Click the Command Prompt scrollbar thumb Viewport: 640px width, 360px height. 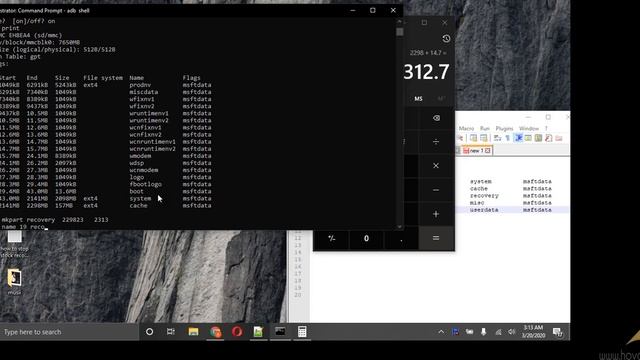[400, 32]
